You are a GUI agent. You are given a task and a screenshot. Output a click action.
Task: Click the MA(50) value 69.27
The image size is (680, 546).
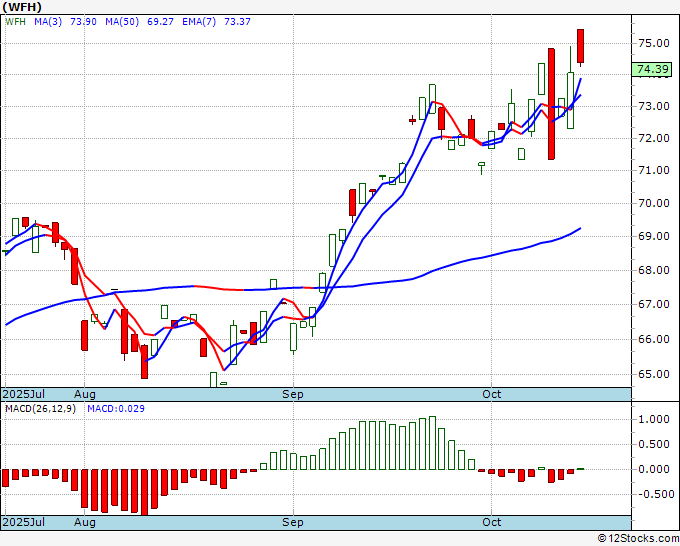160,21
